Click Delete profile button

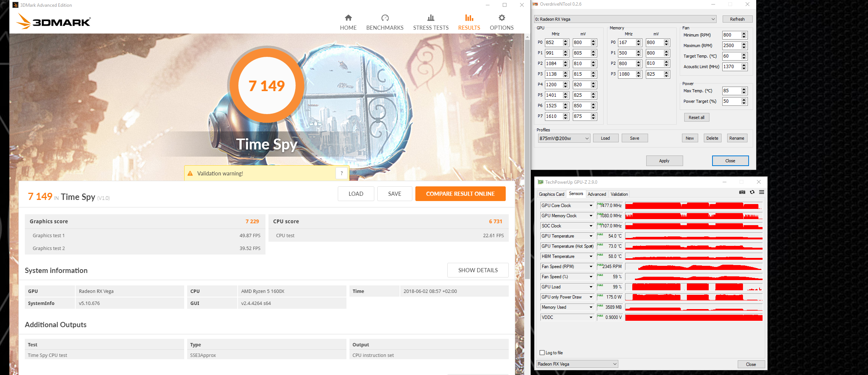tap(712, 138)
